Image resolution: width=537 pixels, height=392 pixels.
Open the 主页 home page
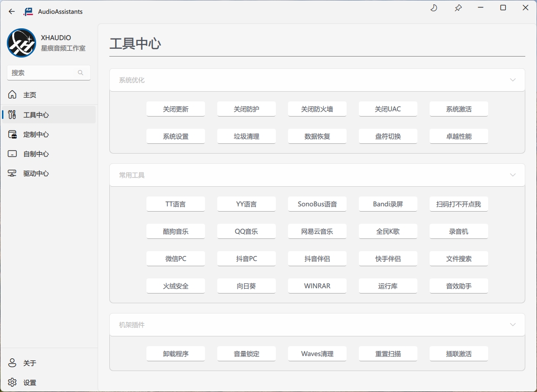pyautogui.click(x=30, y=95)
